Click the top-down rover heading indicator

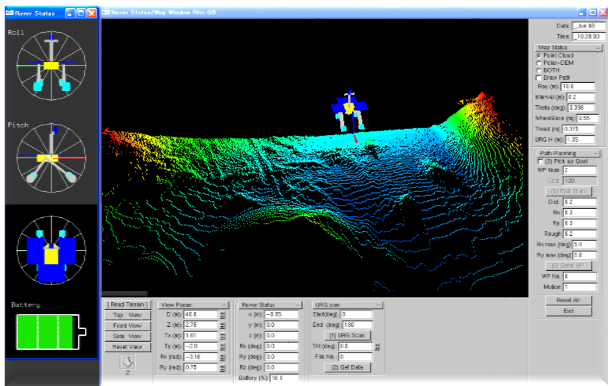51,250
